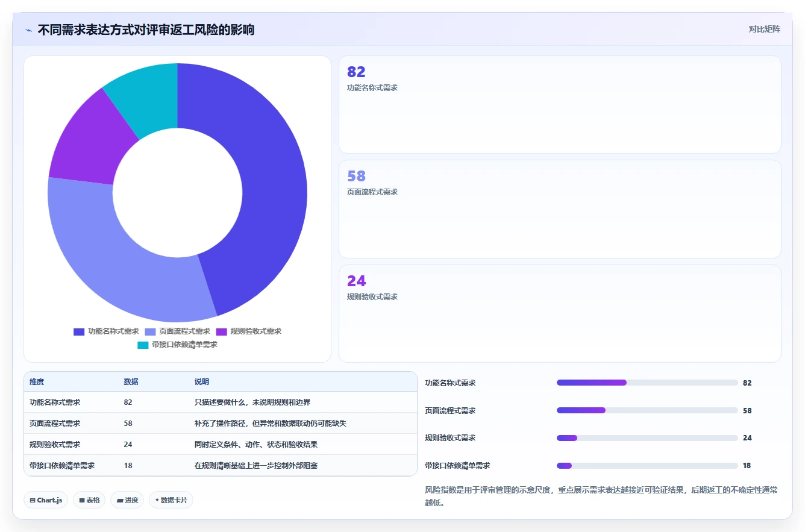Click the 说明 column header
The width and height of the screenshot is (805, 532).
point(202,382)
